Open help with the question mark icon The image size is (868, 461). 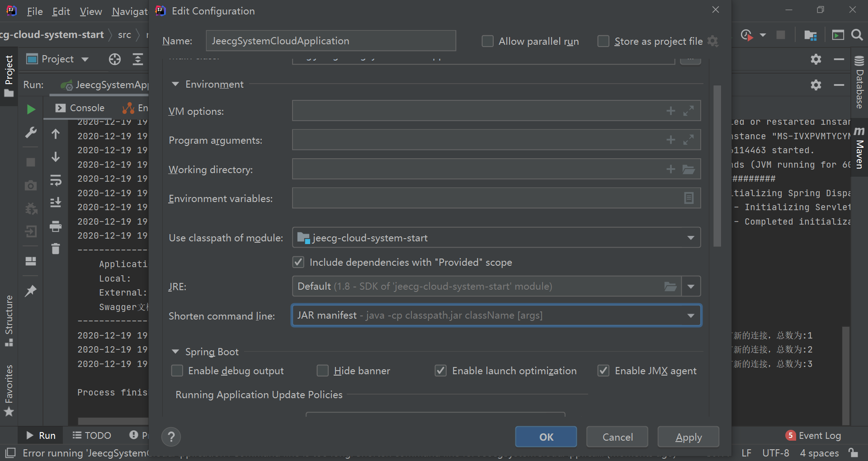pos(171,437)
